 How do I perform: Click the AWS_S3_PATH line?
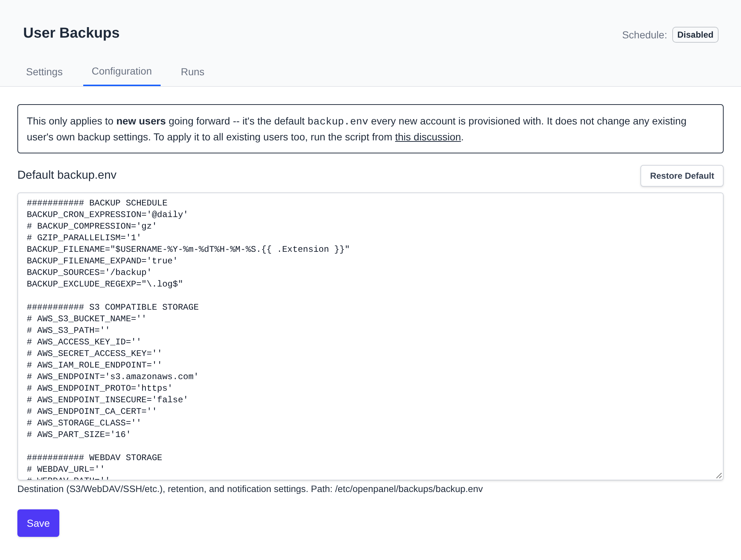(x=68, y=330)
